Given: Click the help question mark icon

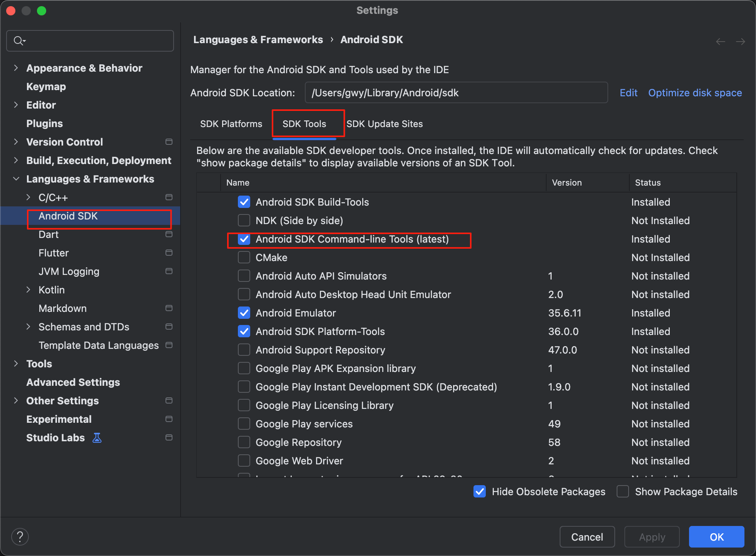Looking at the screenshot, I should coord(20,536).
